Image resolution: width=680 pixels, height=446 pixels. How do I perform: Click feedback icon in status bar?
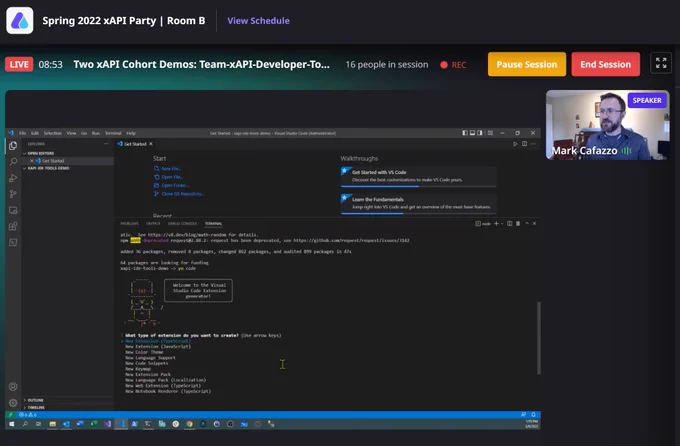point(523,415)
